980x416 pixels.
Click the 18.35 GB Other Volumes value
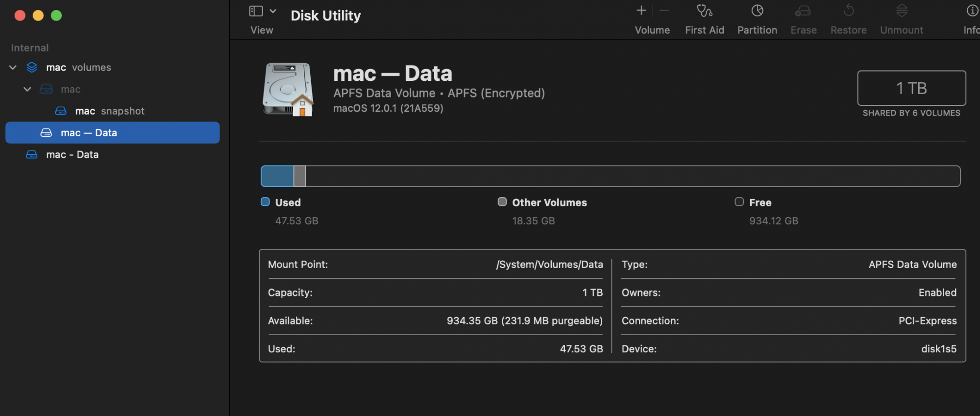point(534,221)
